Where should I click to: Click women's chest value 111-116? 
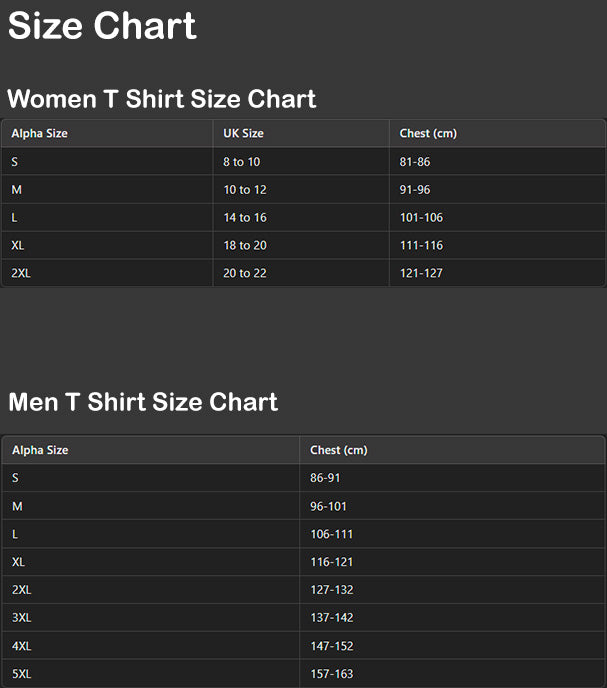(x=421, y=245)
